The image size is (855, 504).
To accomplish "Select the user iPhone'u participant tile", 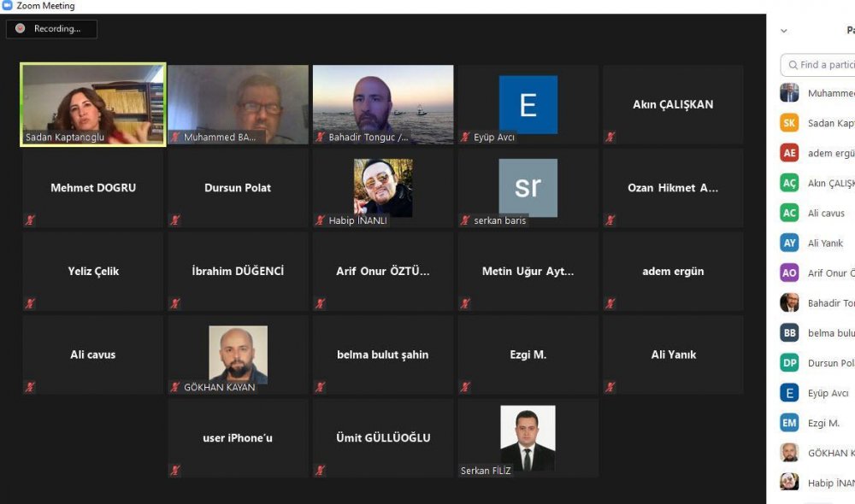I will tap(238, 437).
